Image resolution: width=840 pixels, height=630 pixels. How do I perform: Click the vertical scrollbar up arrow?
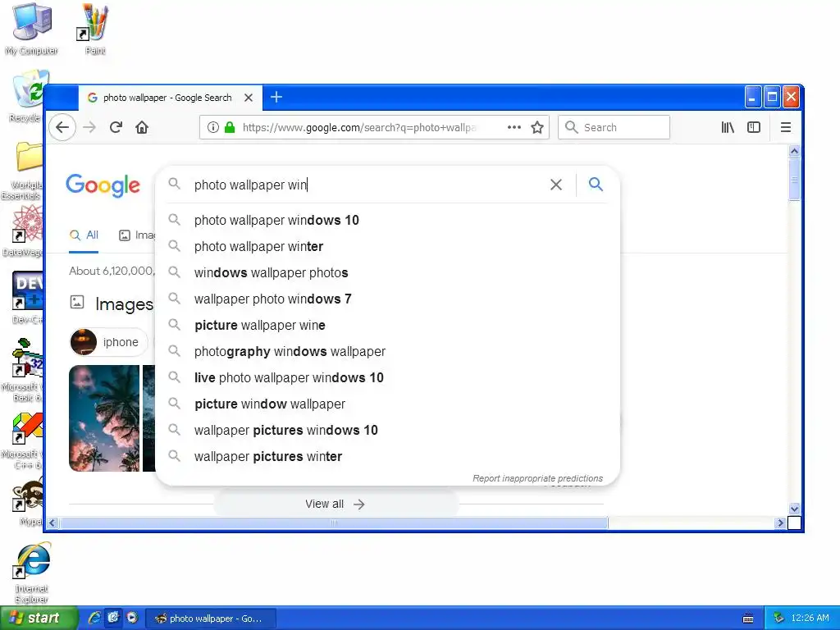click(794, 152)
